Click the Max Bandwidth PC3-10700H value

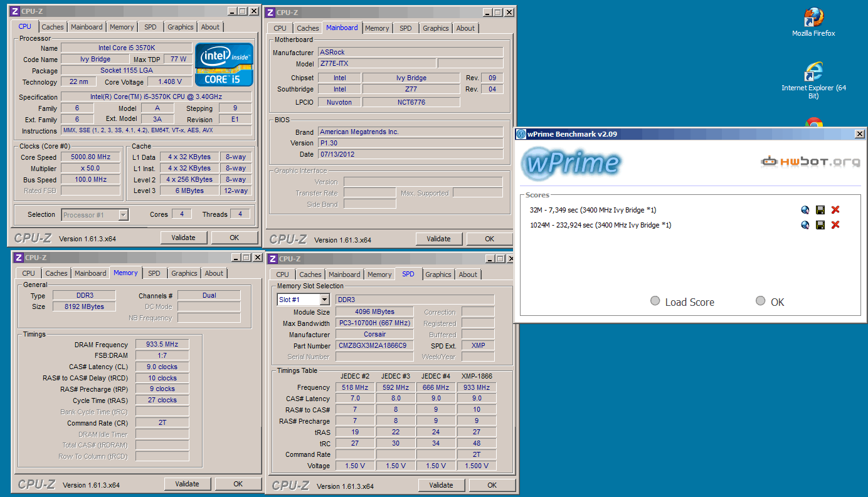[x=375, y=323]
